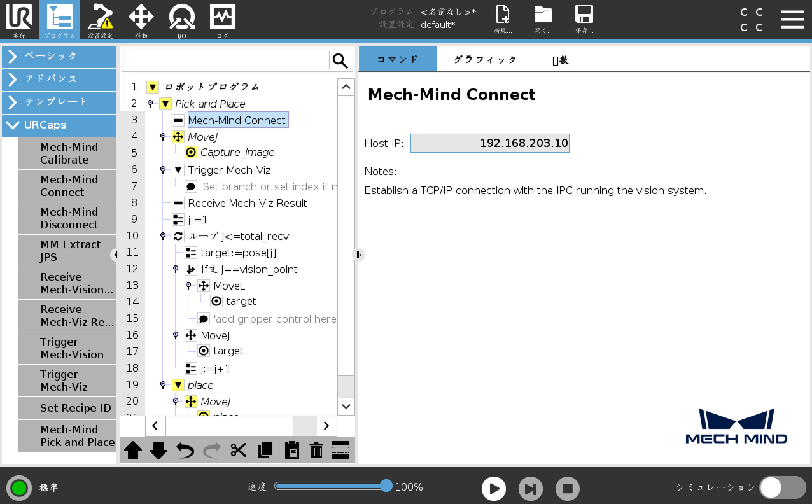Collapse the Robot Program root triangle

pyautogui.click(x=153, y=87)
